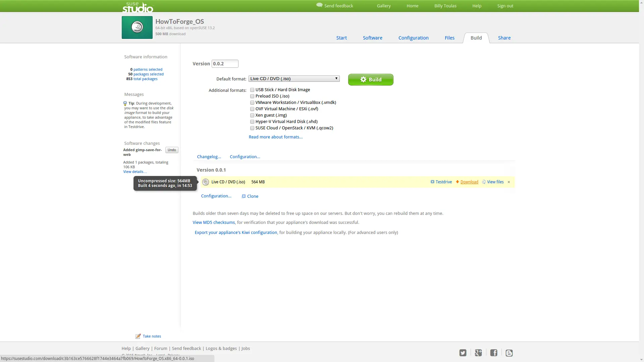Click the View files icon
The height and width of the screenshot is (362, 644).
tap(484, 182)
